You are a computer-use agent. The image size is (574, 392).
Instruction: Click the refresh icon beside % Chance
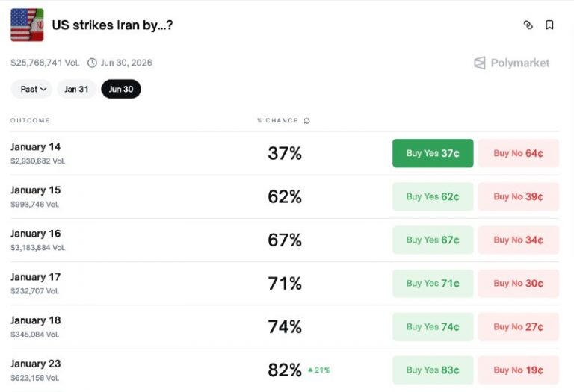[306, 120]
